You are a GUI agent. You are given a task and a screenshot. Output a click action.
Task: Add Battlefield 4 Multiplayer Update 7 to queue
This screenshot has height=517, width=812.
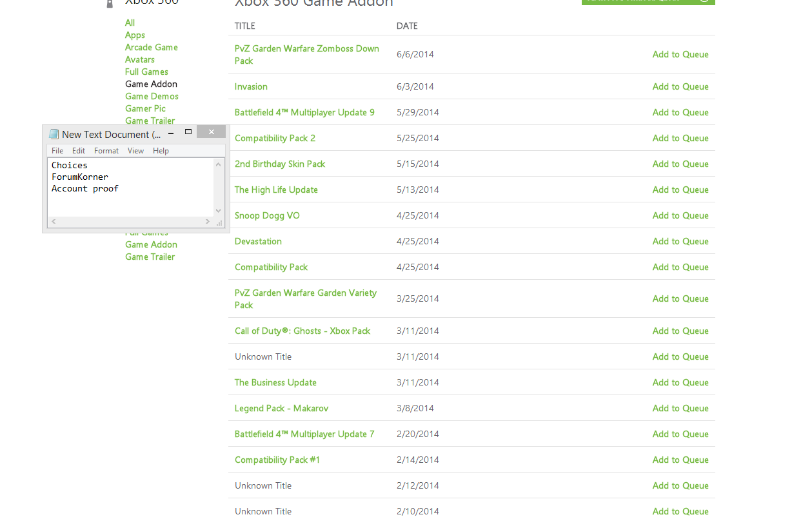point(680,434)
